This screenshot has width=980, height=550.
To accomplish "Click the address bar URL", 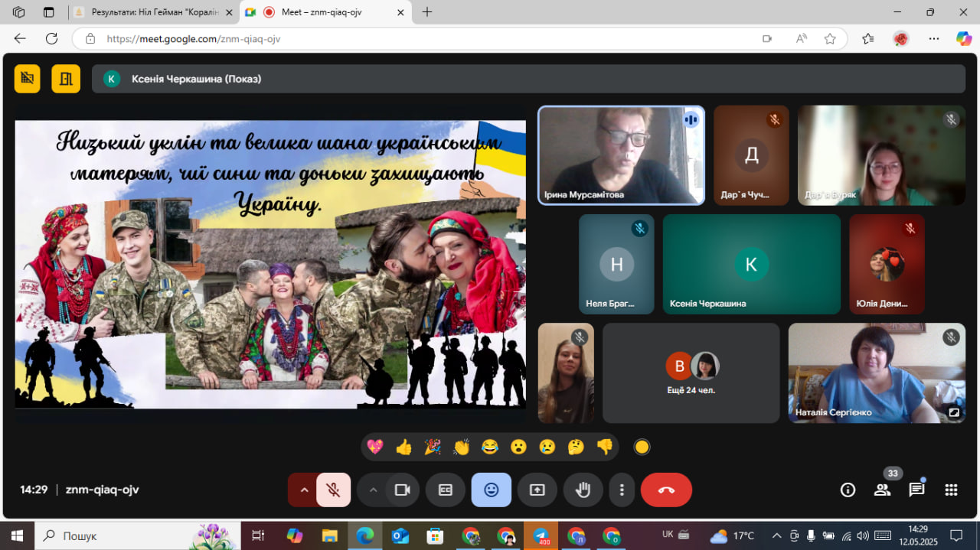I will click(194, 38).
